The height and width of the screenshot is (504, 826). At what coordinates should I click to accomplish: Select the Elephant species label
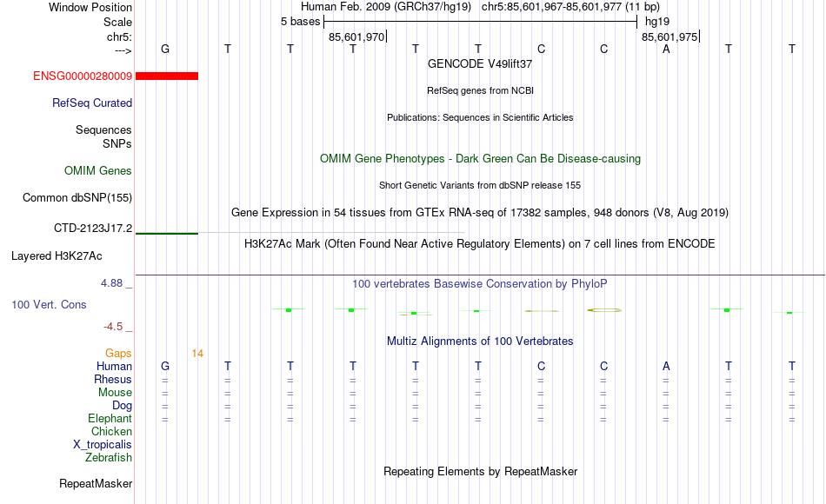click(x=110, y=418)
